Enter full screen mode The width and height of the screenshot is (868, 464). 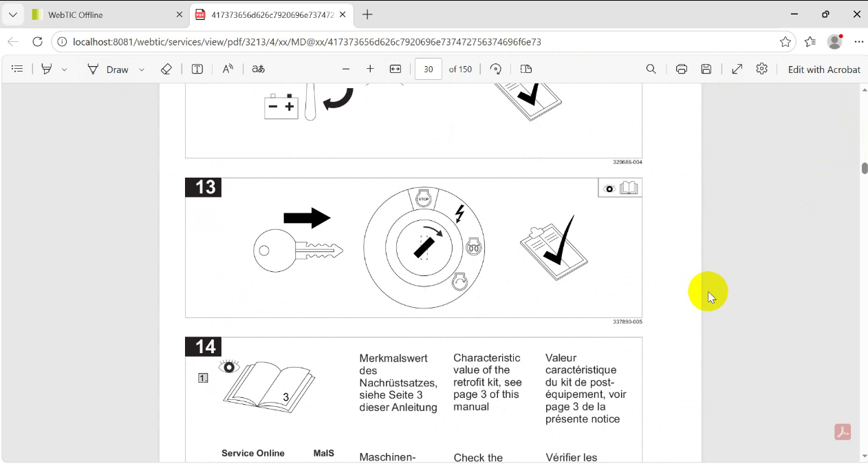click(737, 69)
